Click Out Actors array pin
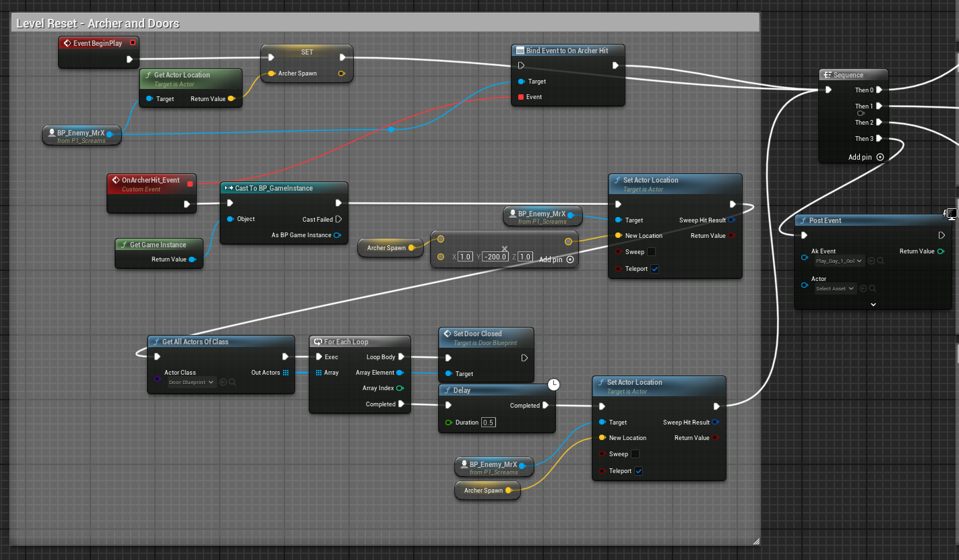This screenshot has width=959, height=560. [x=286, y=373]
